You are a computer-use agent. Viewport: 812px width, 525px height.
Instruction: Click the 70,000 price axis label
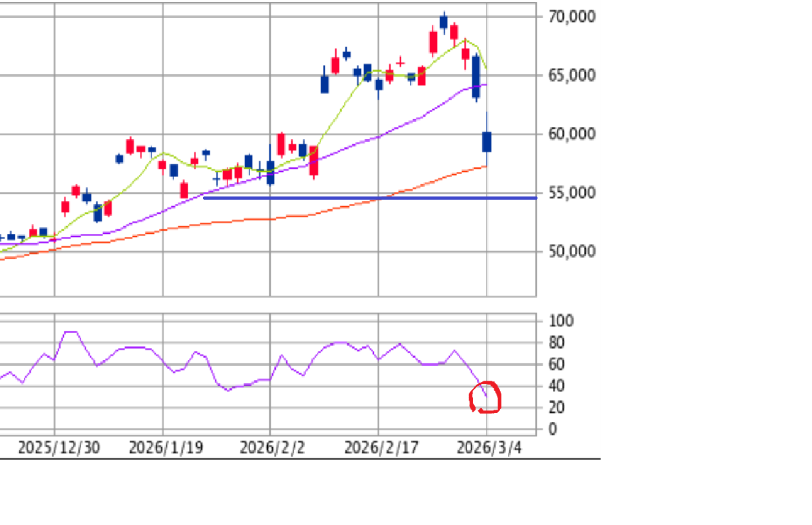(x=573, y=16)
